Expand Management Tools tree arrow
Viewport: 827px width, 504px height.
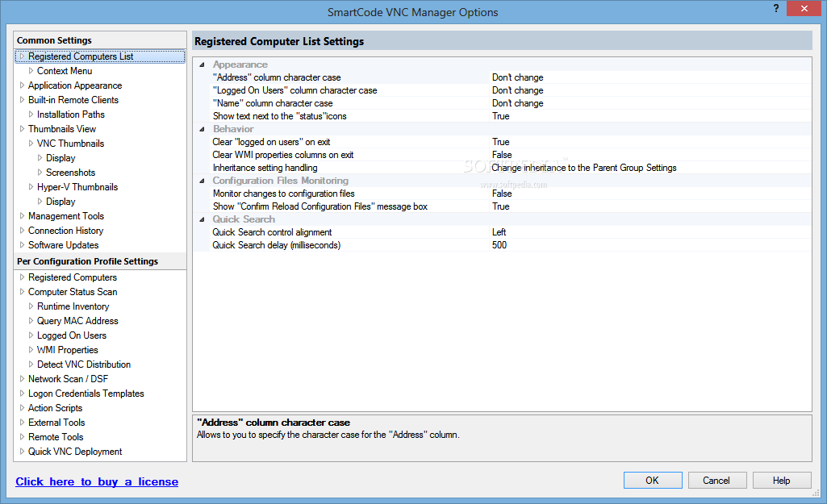coord(22,215)
